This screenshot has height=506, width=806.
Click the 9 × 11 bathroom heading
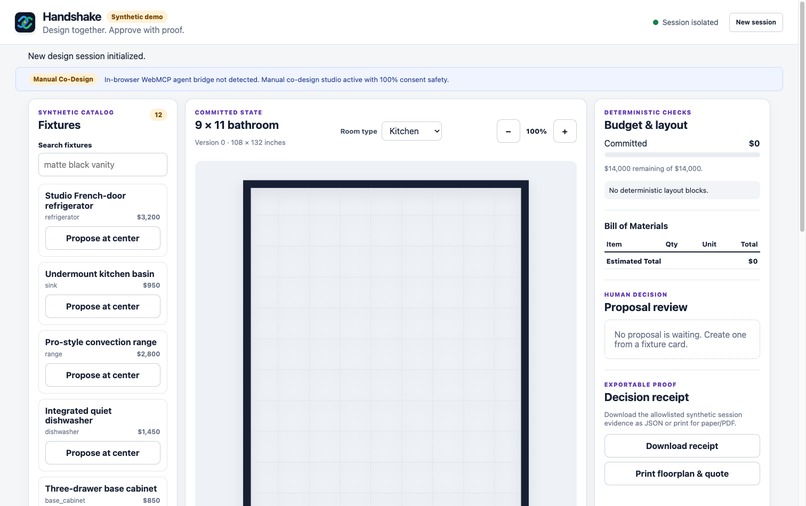click(x=236, y=125)
